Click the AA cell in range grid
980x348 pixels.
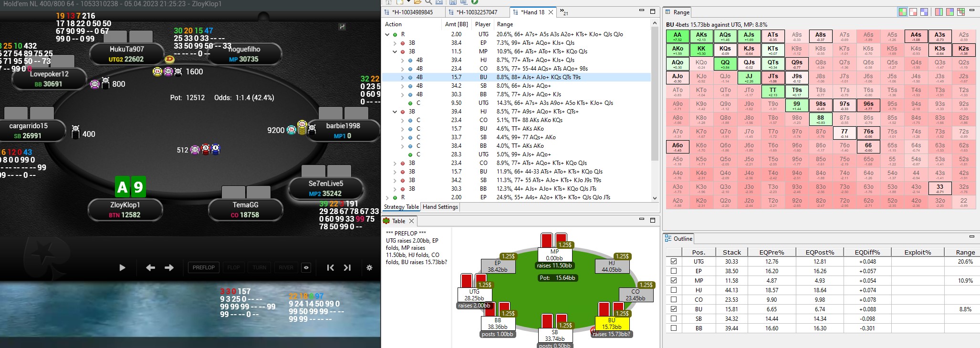coord(678,37)
